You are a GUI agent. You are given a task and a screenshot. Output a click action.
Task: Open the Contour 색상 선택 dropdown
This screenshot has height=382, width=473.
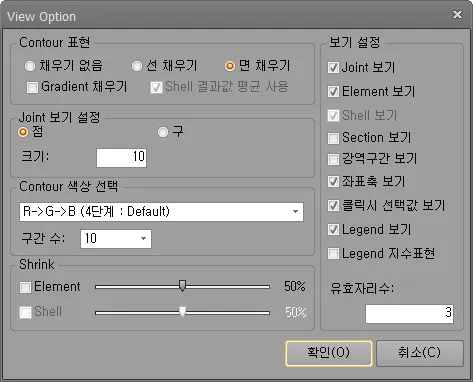tap(161, 212)
